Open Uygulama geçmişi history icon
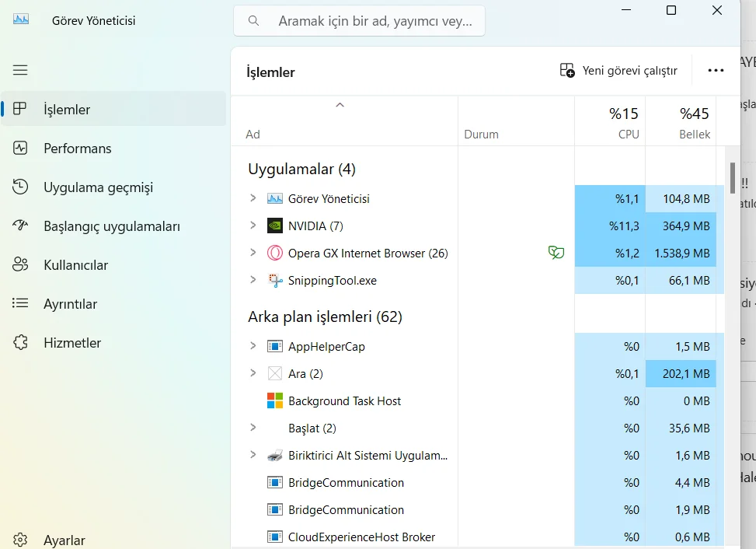This screenshot has width=756, height=549. (20, 187)
